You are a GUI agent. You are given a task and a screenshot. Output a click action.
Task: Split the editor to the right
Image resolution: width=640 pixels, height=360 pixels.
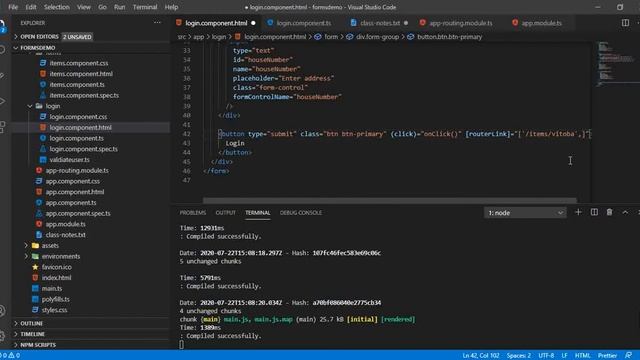click(625, 23)
